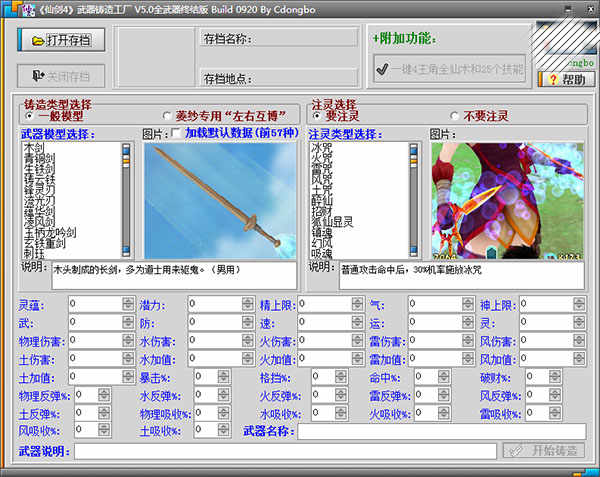Click the folder icon on 打开存档 button
The image size is (600, 477).
coord(38,41)
